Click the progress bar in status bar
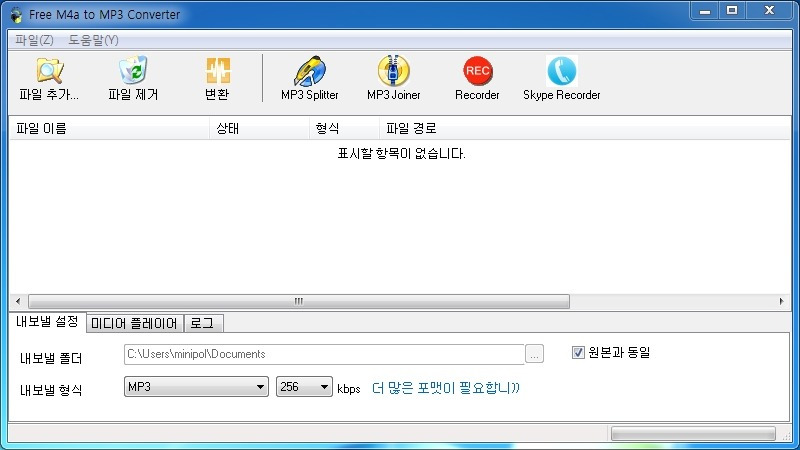The width and height of the screenshot is (800, 450). (693, 434)
